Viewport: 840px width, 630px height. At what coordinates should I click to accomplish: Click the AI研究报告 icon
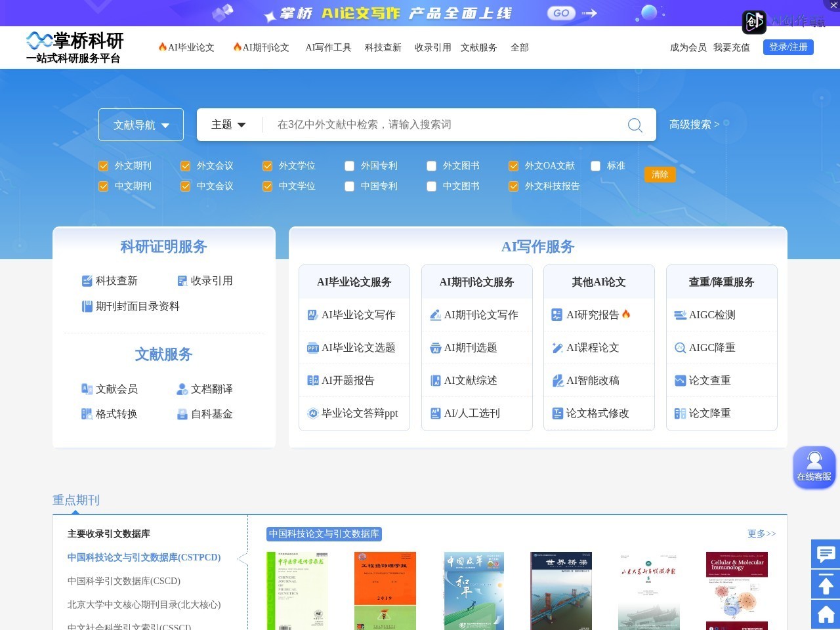[557, 315]
